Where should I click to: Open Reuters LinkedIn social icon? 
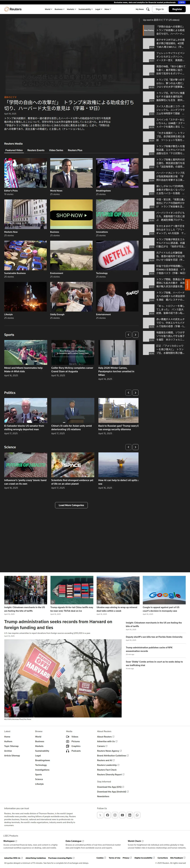pos(130,815)
